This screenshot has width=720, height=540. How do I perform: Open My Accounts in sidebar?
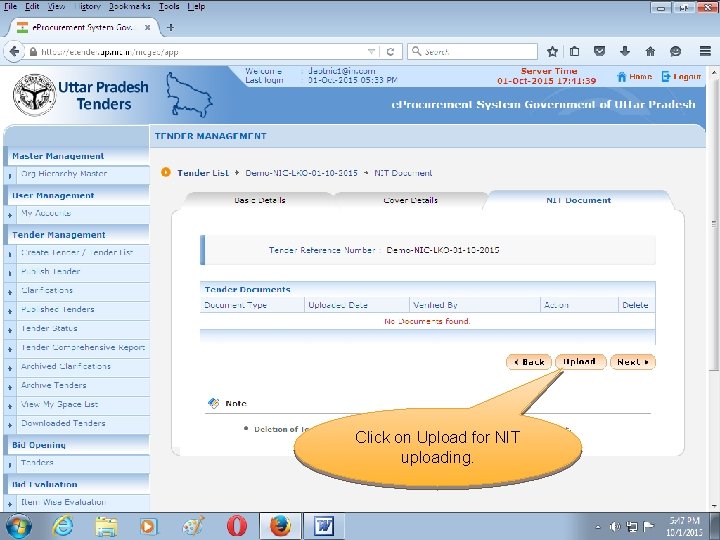coord(46,213)
